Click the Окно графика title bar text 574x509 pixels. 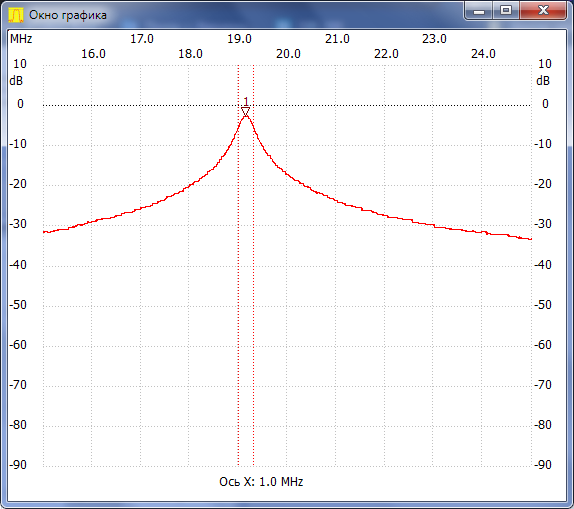(x=68, y=15)
